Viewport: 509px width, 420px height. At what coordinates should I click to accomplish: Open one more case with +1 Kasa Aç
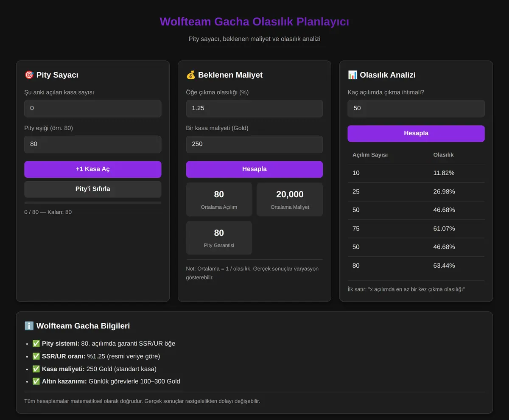(x=93, y=169)
